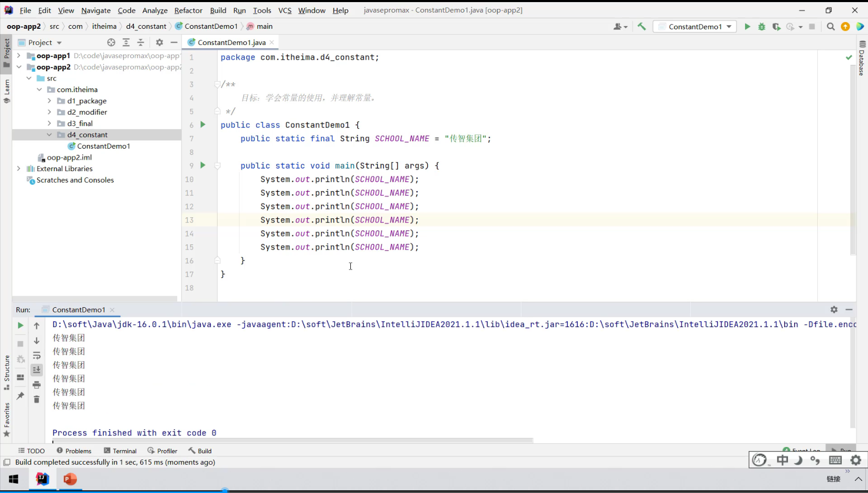Run the ConstantDemo1 class from the gutter arrow
The height and width of the screenshot is (493, 868).
click(203, 125)
